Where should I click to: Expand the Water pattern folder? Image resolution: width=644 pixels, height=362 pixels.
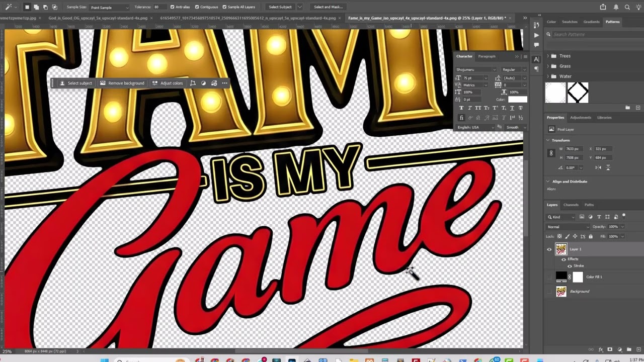tap(549, 76)
